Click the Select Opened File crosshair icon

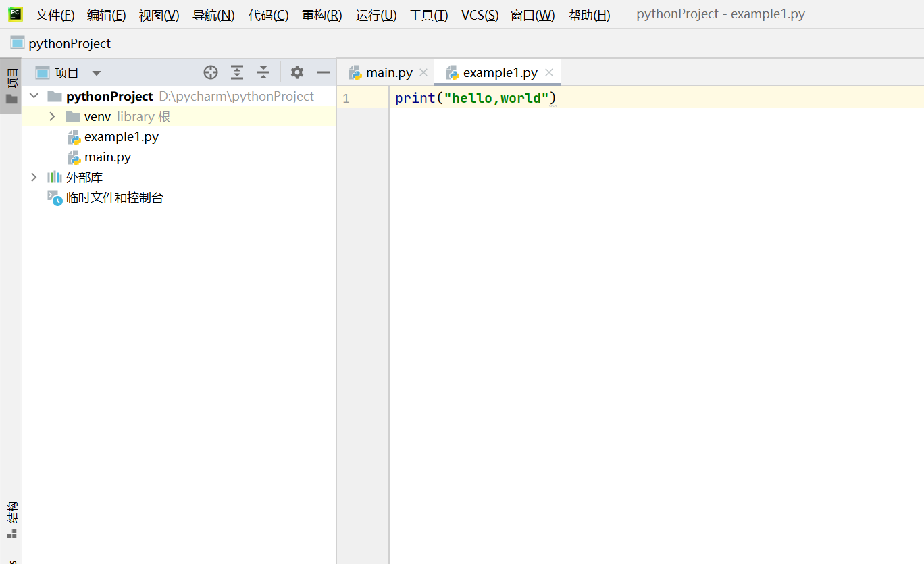pos(210,72)
